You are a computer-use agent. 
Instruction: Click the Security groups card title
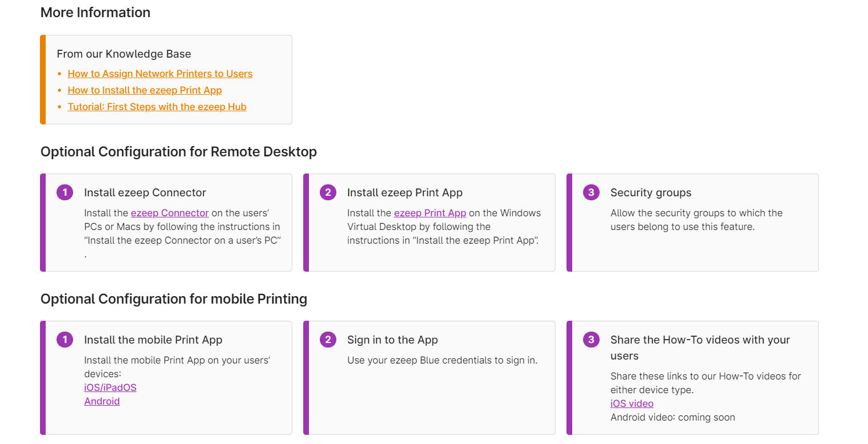651,193
